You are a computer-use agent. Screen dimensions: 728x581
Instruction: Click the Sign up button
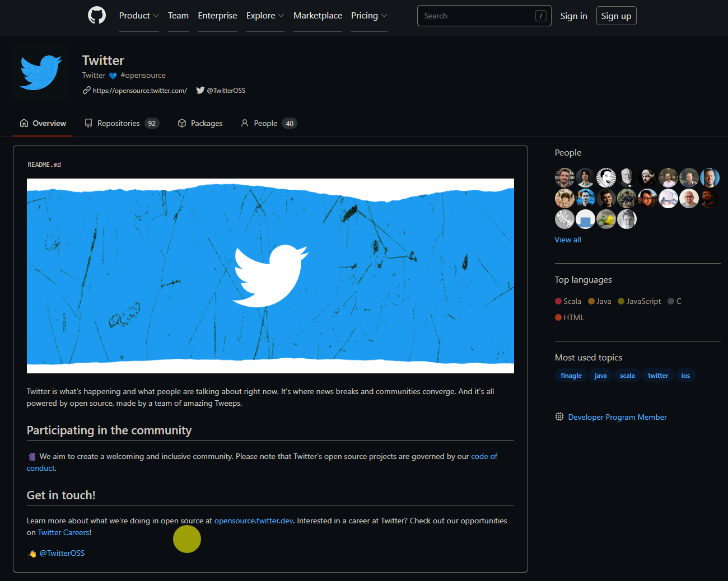[616, 16]
